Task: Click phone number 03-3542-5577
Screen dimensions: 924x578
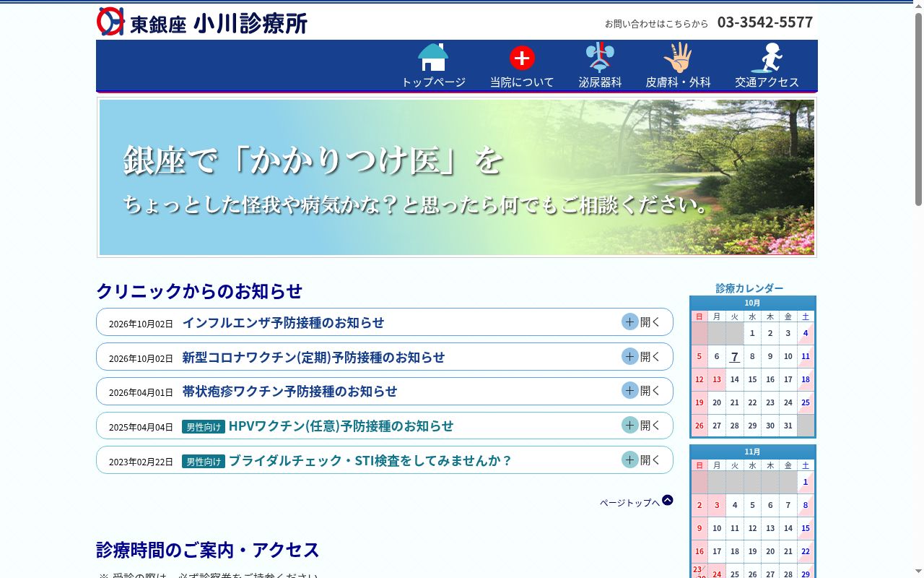Action: (x=765, y=22)
